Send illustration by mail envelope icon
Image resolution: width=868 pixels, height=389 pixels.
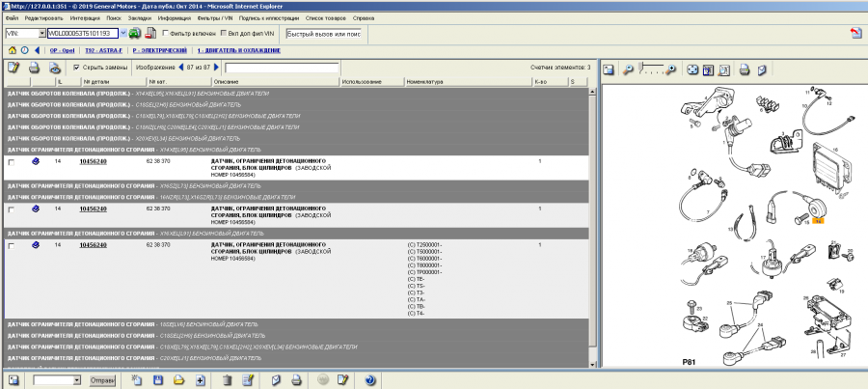(x=762, y=69)
